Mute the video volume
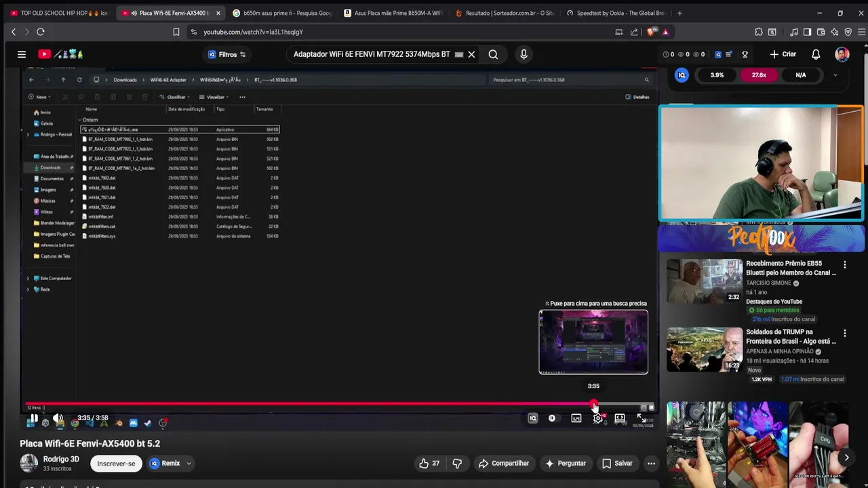This screenshot has width=868, height=488. (58, 418)
